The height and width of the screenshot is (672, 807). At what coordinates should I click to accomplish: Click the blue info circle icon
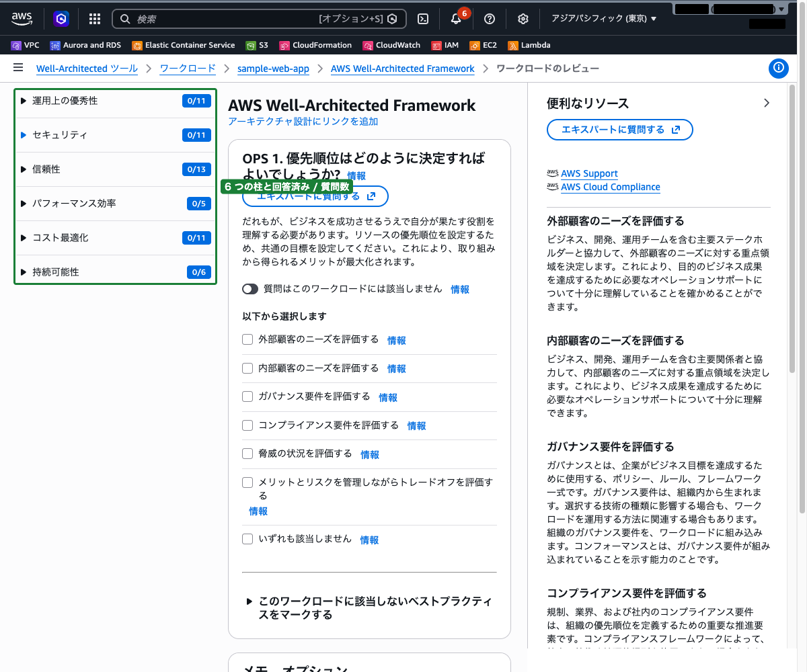click(779, 68)
